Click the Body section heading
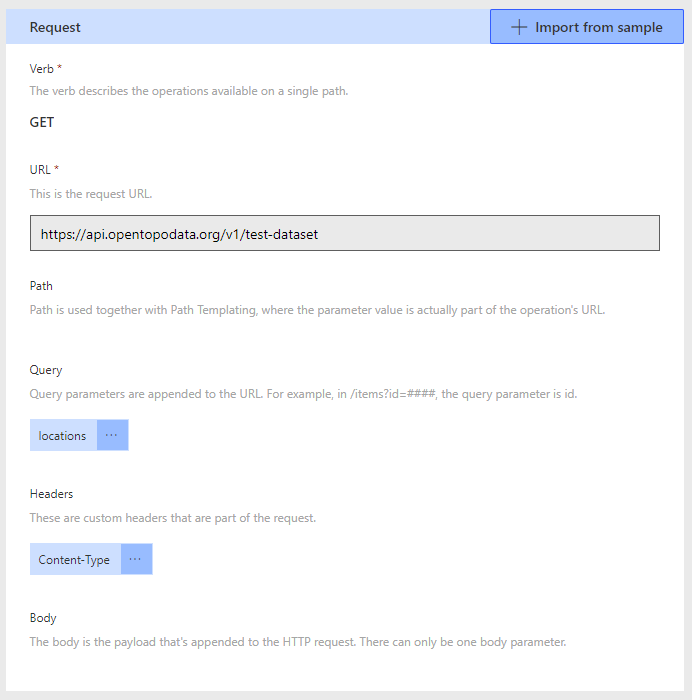This screenshot has height=700, width=692. [x=43, y=618]
